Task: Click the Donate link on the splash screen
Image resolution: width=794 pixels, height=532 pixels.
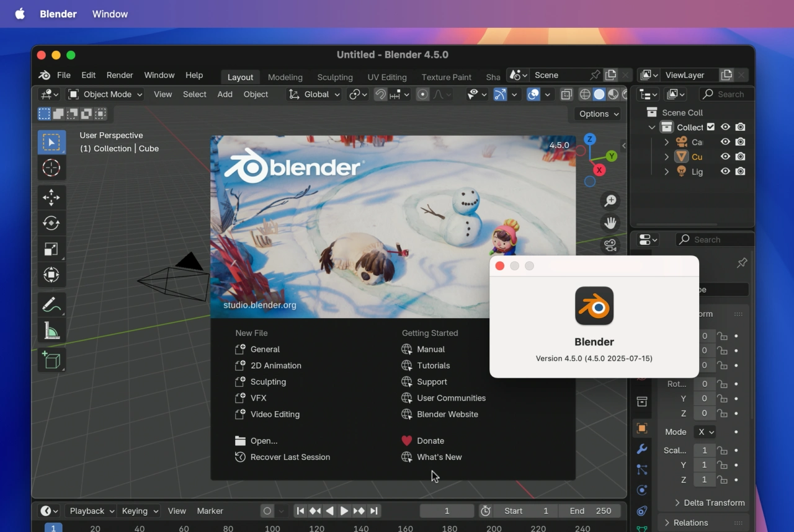Action: 429,440
